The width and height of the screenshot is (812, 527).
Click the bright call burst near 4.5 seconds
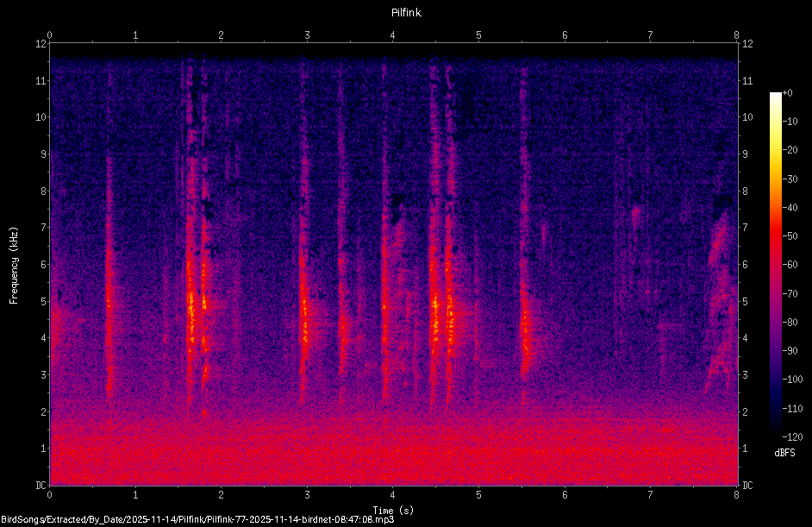(435, 311)
